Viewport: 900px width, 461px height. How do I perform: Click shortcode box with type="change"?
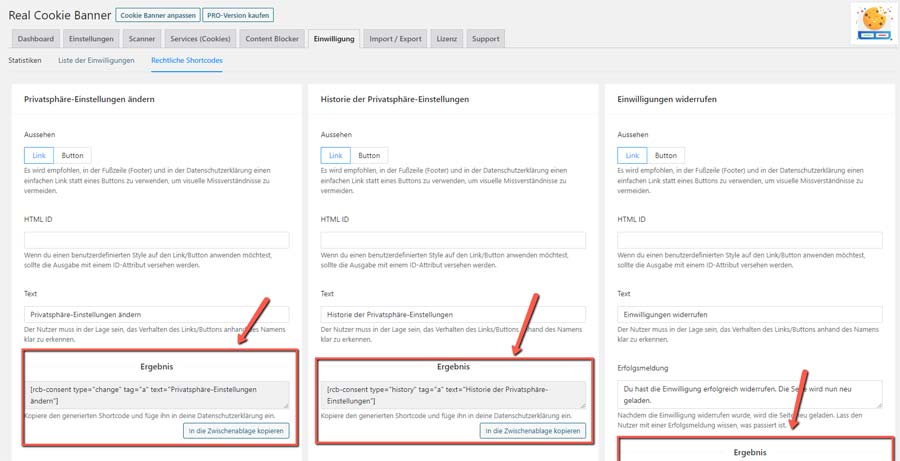pyautogui.click(x=157, y=395)
